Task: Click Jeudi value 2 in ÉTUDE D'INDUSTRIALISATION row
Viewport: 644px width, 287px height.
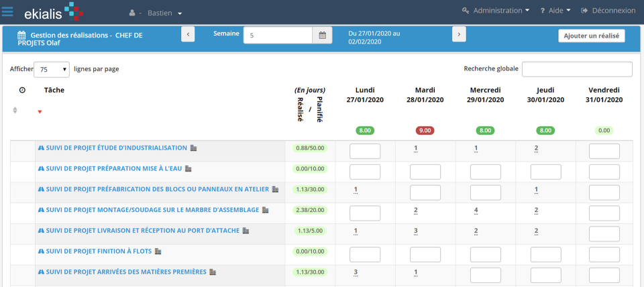Action: pos(536,149)
